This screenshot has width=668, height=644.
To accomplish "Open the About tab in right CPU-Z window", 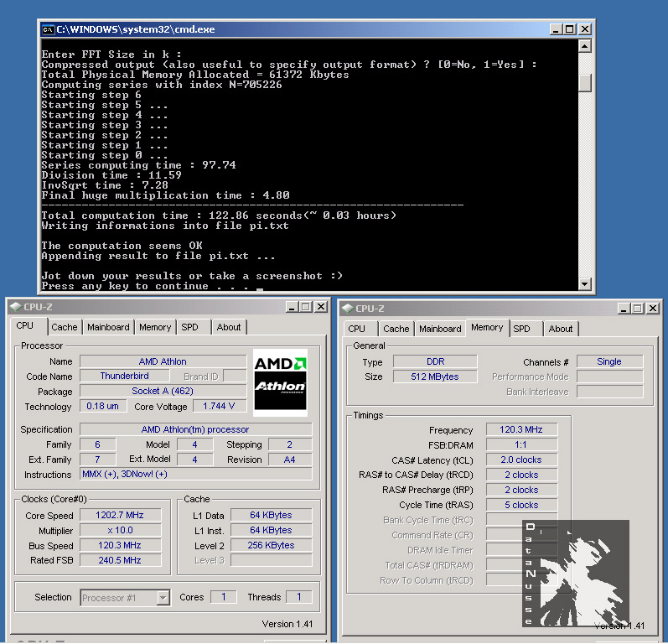I will 561,329.
